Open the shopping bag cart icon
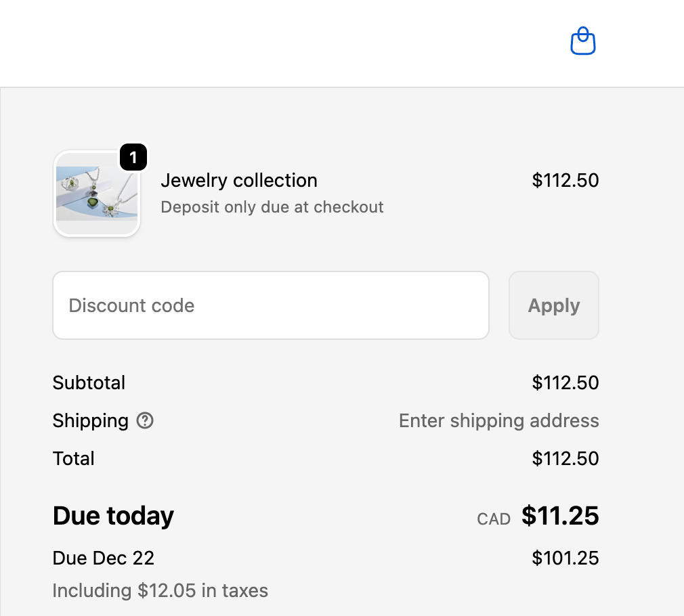Screen dimensions: 684x616 tap(582, 42)
